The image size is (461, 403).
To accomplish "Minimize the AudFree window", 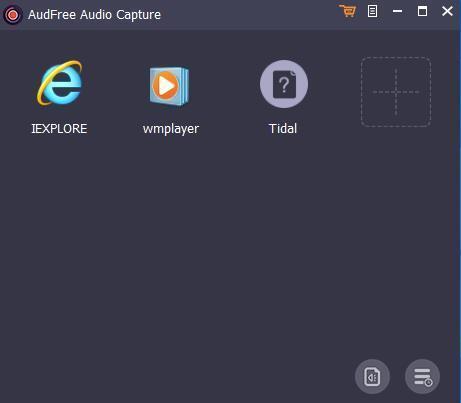I will (x=397, y=11).
